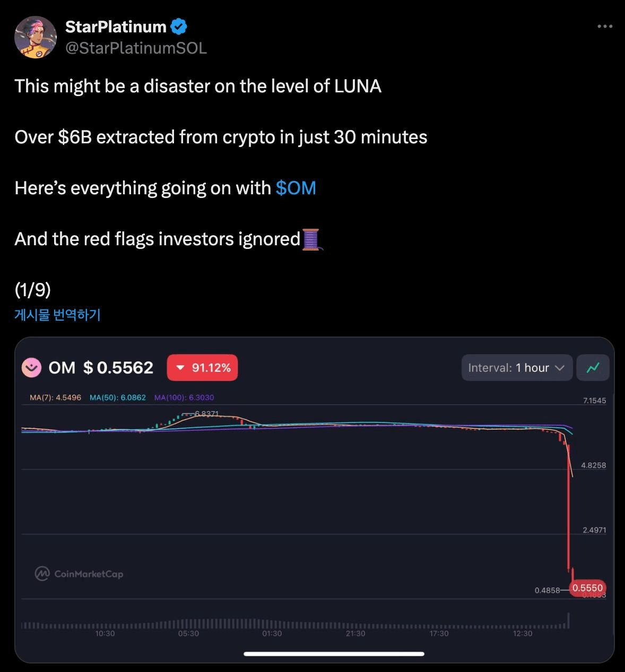This screenshot has width=625, height=672.
Task: Click the thread spool emoji
Action: [311, 239]
